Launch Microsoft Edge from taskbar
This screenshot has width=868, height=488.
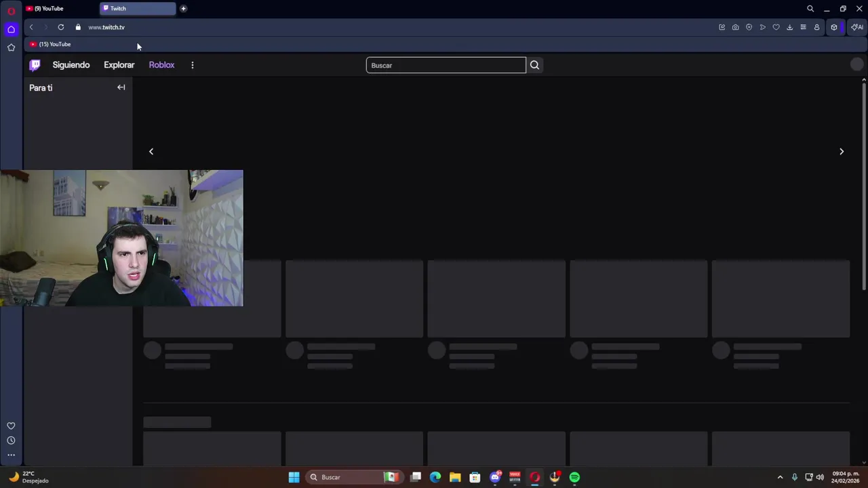(435, 477)
